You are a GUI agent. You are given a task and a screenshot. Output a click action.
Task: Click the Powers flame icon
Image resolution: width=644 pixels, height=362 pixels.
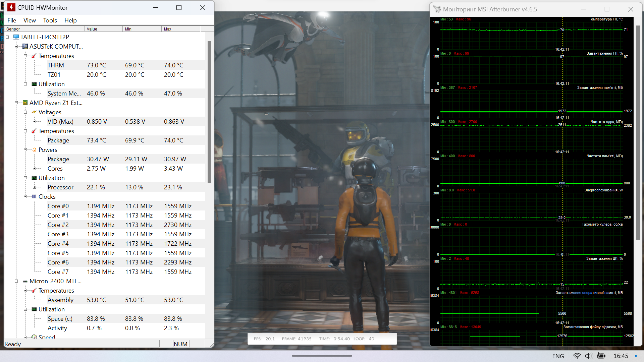point(34,150)
